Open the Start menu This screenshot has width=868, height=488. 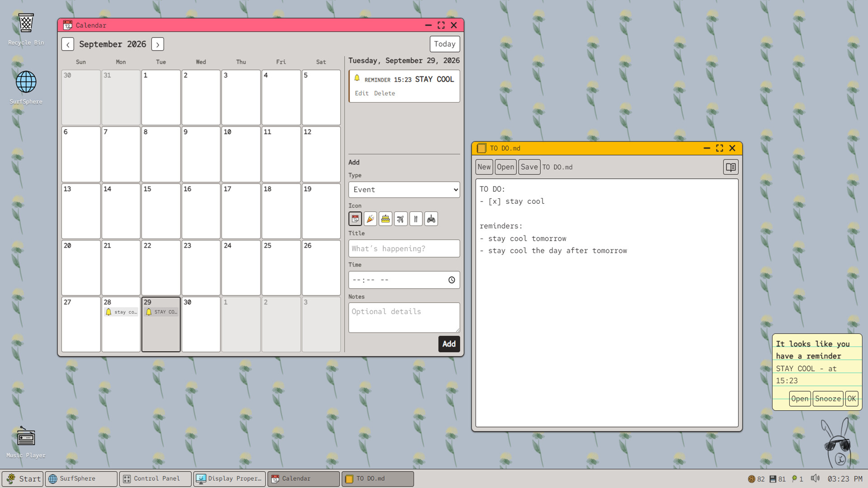click(x=23, y=479)
